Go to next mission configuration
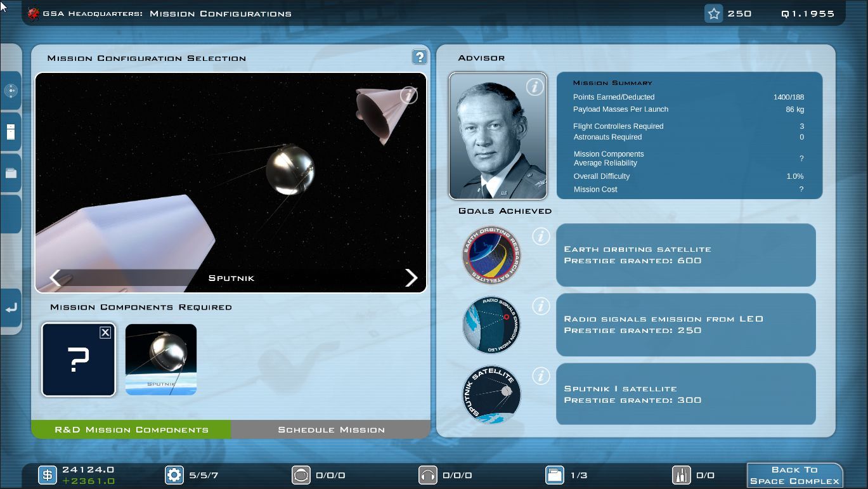 pos(411,278)
